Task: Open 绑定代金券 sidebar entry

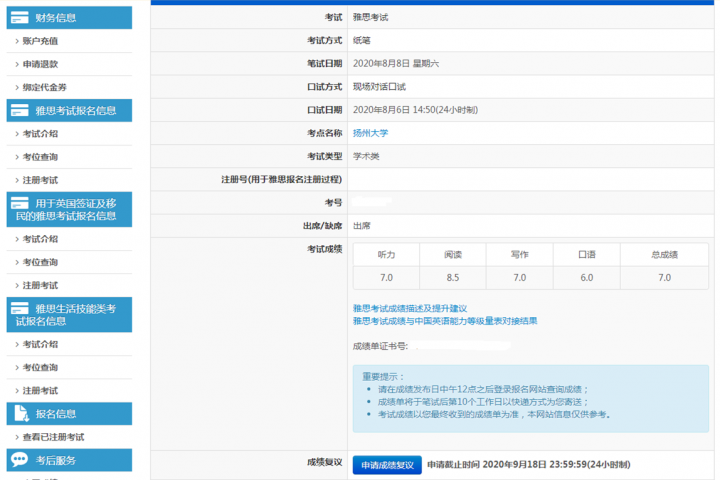Action: point(44,87)
